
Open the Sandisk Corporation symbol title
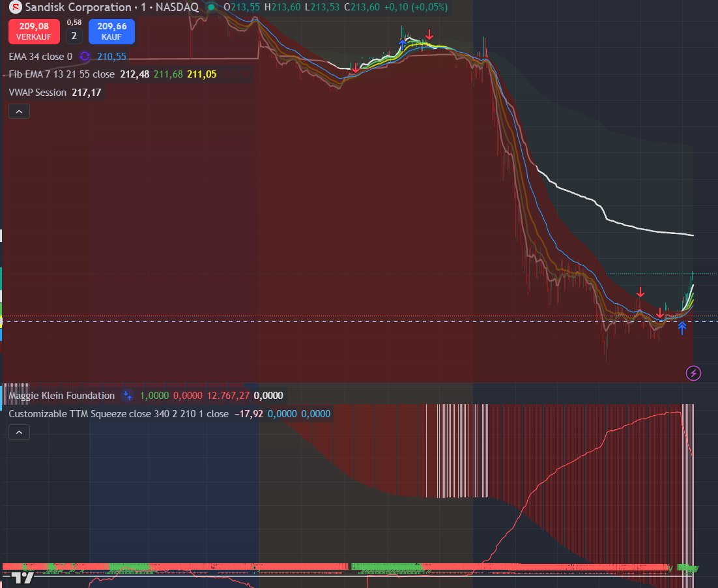pyautogui.click(x=78, y=7)
